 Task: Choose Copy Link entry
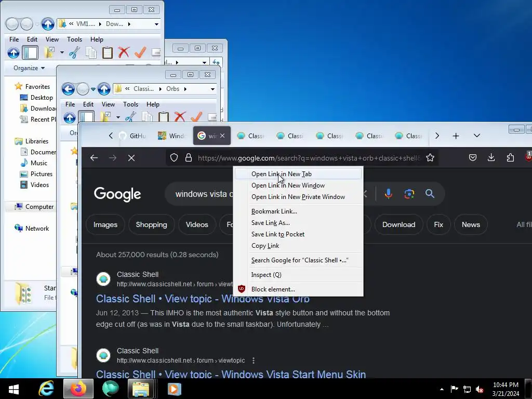click(x=298, y=246)
